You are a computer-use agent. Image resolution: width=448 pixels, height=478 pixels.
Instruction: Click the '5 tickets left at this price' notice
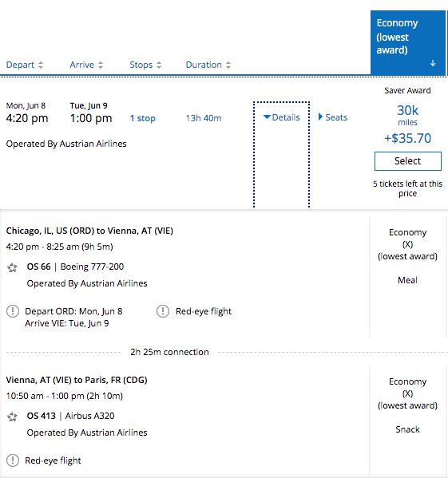pyautogui.click(x=408, y=188)
